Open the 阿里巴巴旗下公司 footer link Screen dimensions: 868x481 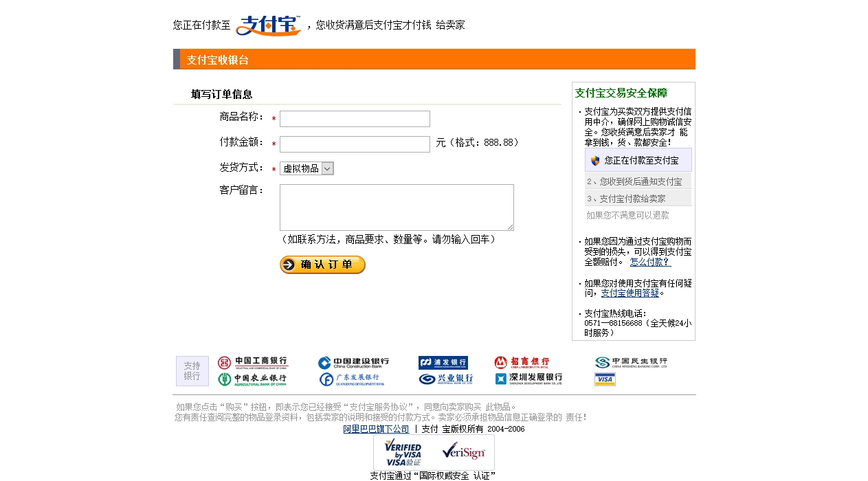click(x=376, y=429)
